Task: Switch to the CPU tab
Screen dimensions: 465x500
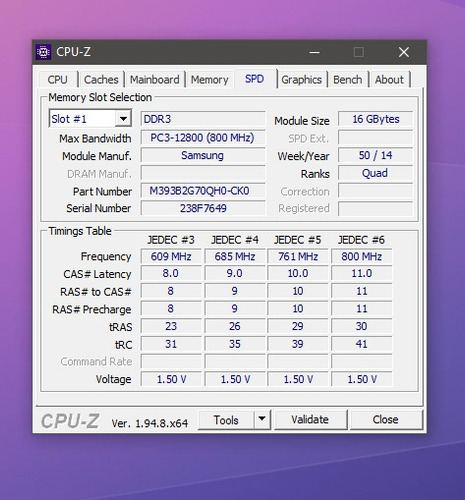Action: tap(57, 80)
